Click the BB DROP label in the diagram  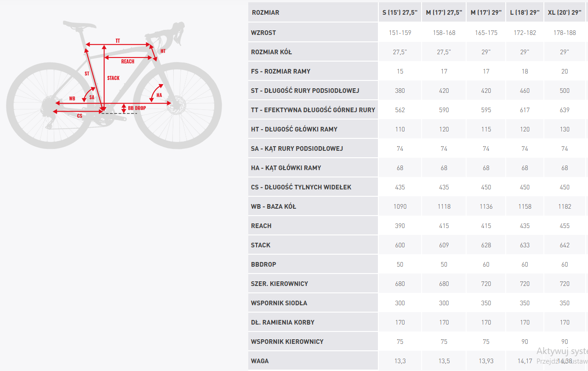(137, 108)
